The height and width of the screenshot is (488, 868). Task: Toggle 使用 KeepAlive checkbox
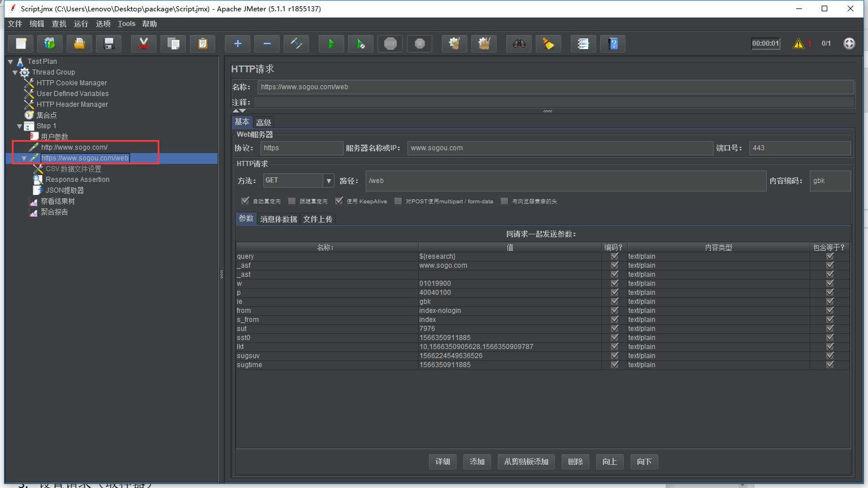(339, 201)
